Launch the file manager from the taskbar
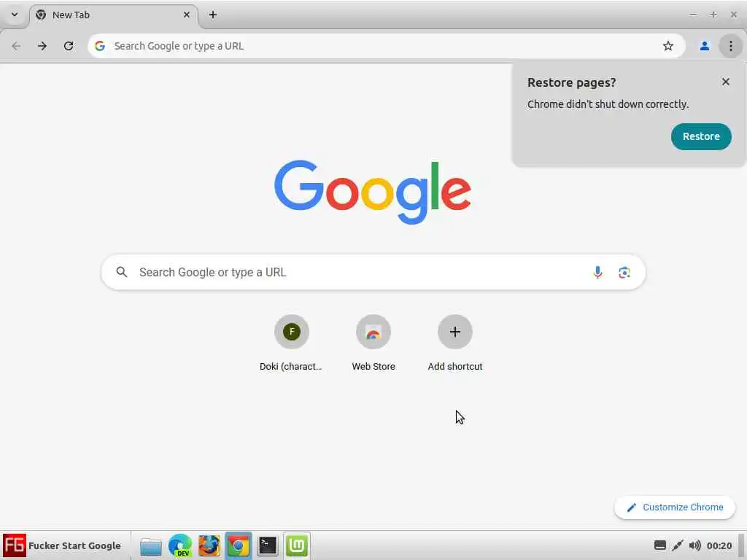Viewport: 747px width, 560px height. (150, 545)
